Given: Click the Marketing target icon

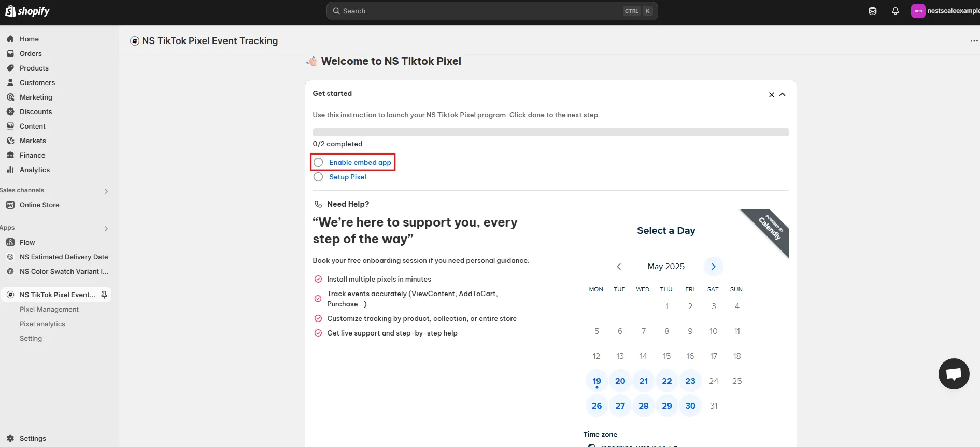Looking at the screenshot, I should [10, 97].
